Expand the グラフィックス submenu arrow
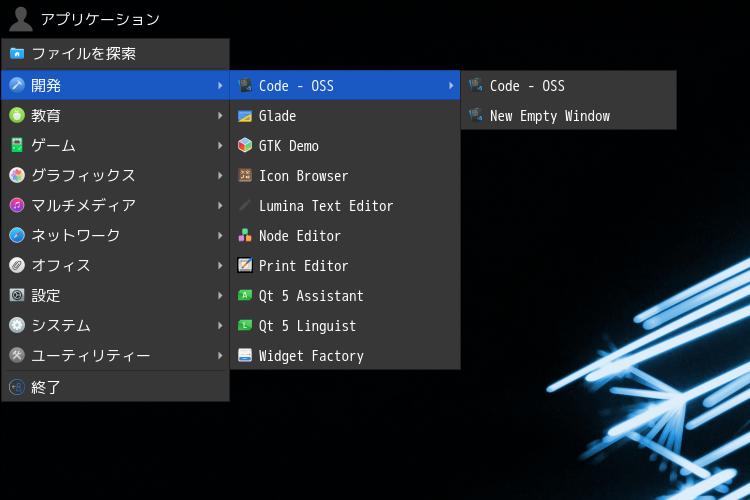This screenshot has width=750, height=500. [x=220, y=175]
